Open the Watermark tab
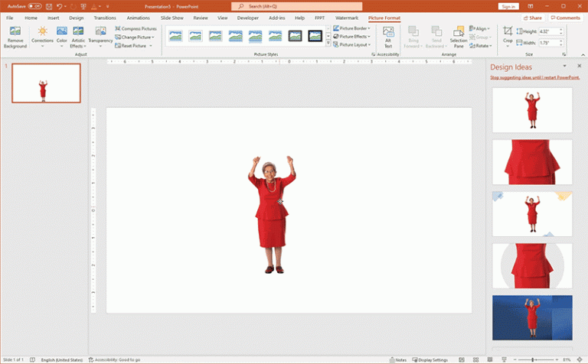Screen dimensions: 588x364 click(x=347, y=18)
